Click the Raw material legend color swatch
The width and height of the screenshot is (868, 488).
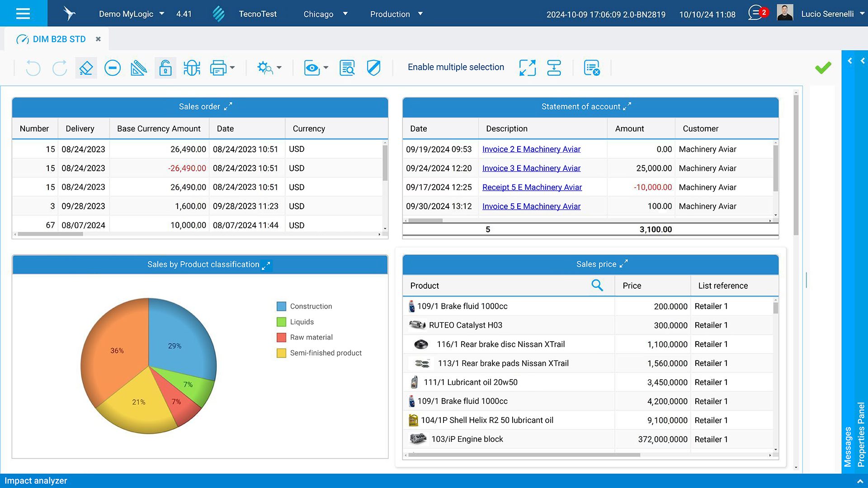click(x=281, y=338)
